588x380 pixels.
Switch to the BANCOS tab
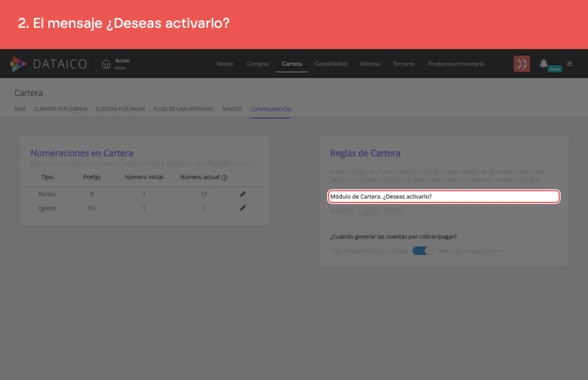pyautogui.click(x=232, y=109)
